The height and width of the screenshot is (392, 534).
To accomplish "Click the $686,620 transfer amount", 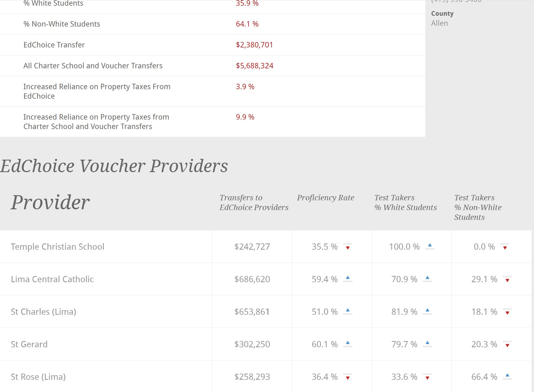I will [x=252, y=279].
